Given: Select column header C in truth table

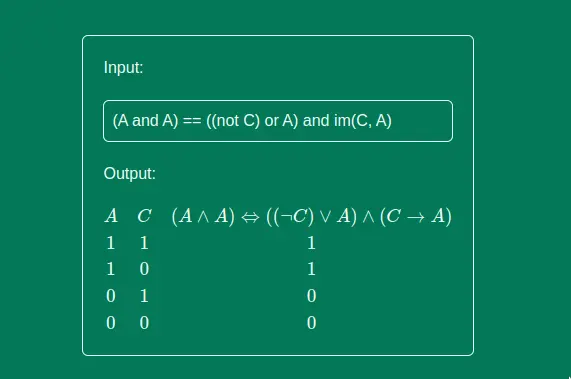Looking at the screenshot, I should pyautogui.click(x=144, y=216).
